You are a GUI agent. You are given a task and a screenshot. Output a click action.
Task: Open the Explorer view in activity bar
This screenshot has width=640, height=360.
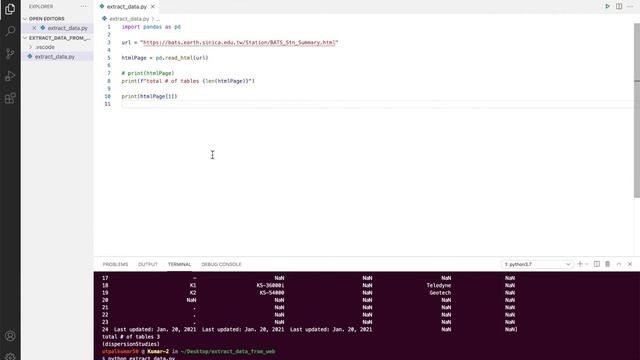(10, 9)
